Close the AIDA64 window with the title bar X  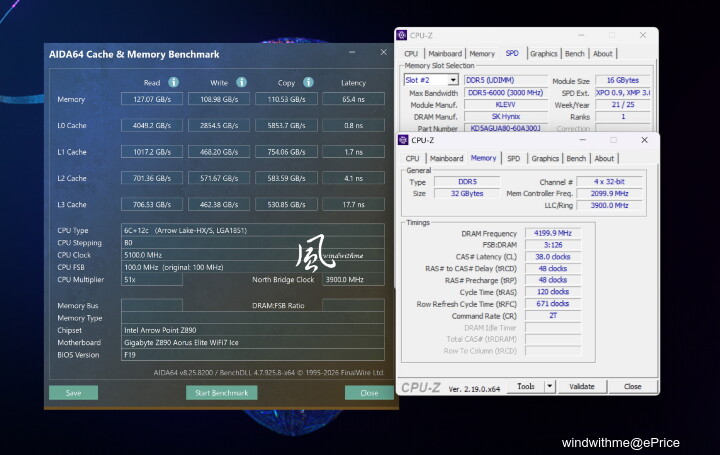pos(383,52)
